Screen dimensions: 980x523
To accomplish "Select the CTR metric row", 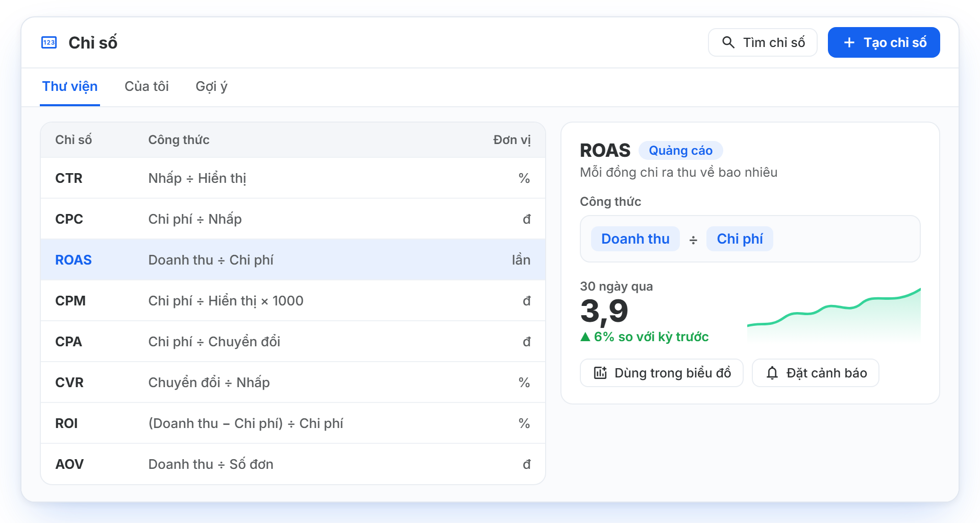I will coord(293,178).
